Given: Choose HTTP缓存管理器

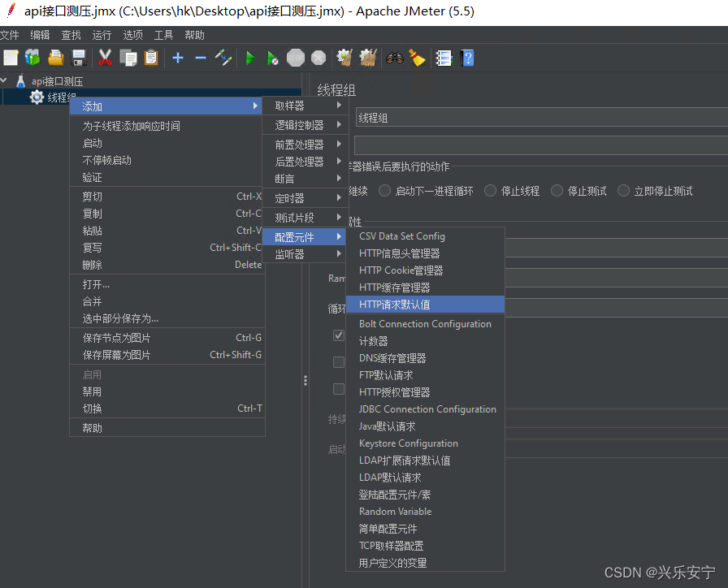Looking at the screenshot, I should pyautogui.click(x=425, y=288).
